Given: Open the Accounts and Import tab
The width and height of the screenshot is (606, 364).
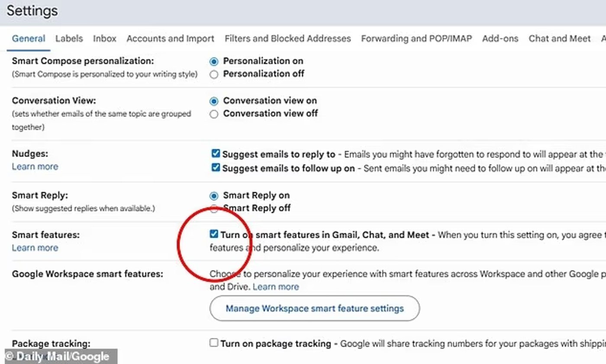Looking at the screenshot, I should point(170,39).
